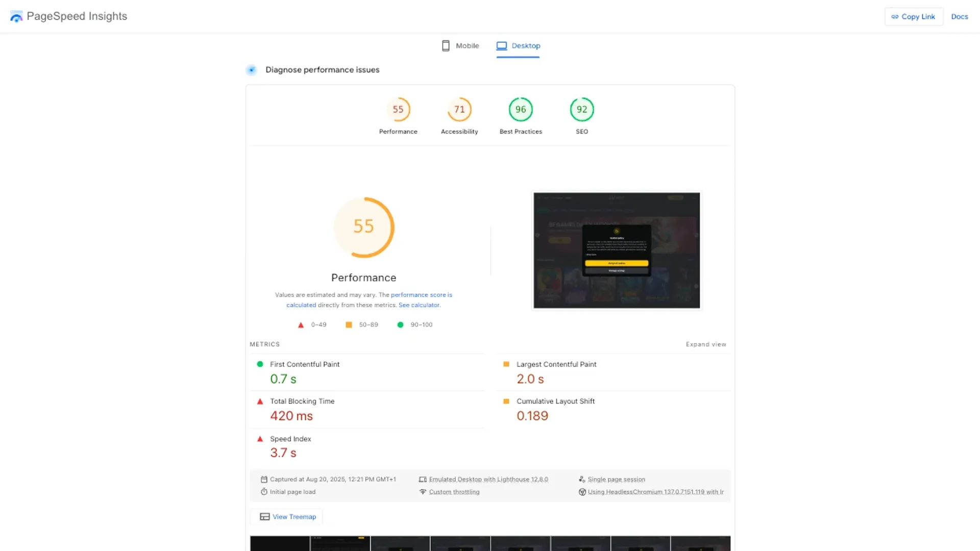
Task: Click the Speed Index metric label
Action: 290,439
